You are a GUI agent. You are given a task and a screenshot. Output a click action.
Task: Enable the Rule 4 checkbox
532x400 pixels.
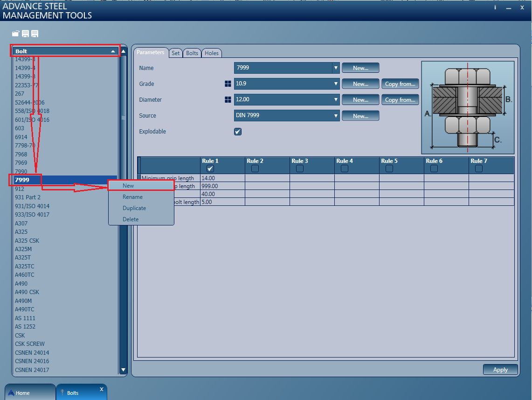345,168
